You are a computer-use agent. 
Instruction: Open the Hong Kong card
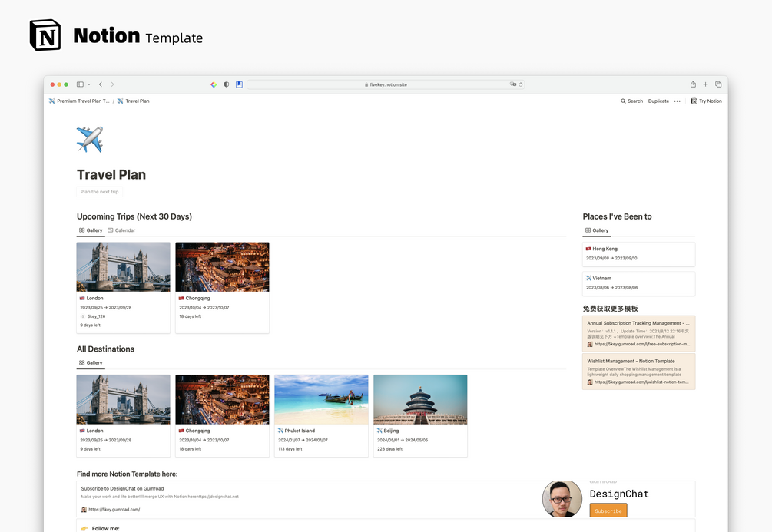click(x=638, y=254)
